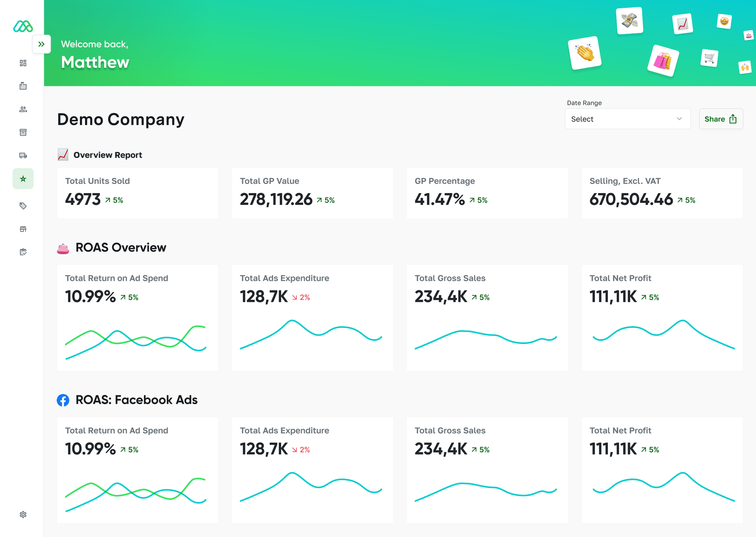Click the Total Units Sold card

(137, 193)
